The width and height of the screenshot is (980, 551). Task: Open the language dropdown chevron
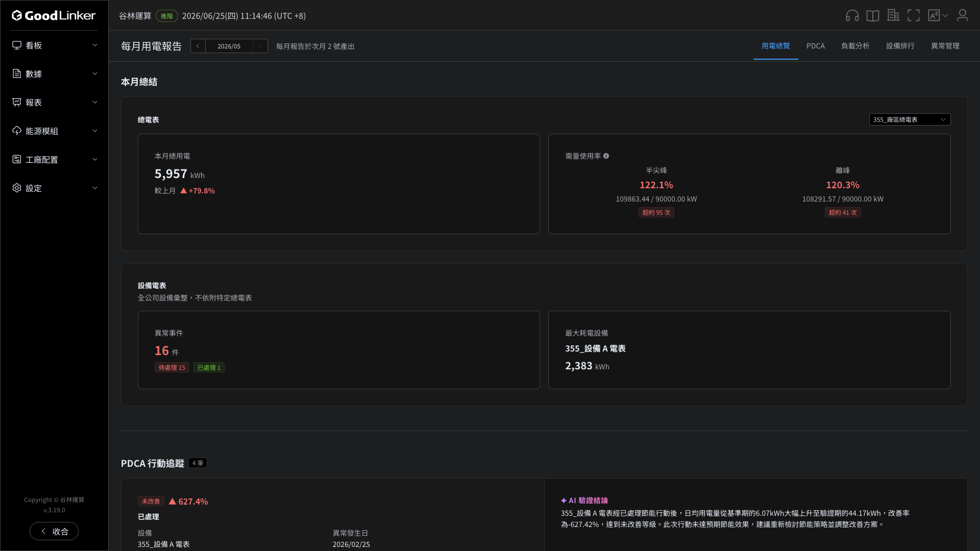945,16
